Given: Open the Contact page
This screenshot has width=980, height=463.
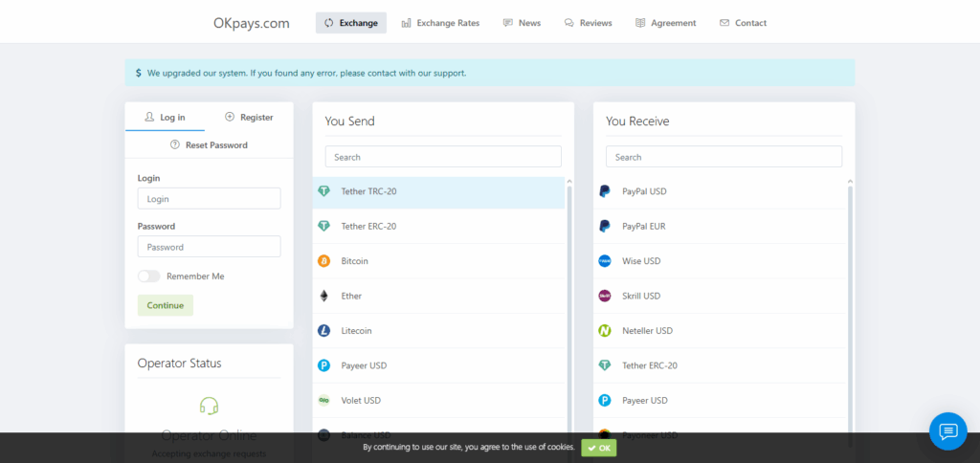Looking at the screenshot, I should [743, 23].
